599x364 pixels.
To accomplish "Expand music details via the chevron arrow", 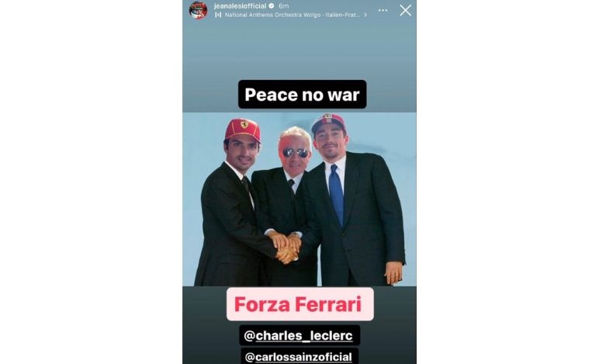I will pyautogui.click(x=365, y=15).
